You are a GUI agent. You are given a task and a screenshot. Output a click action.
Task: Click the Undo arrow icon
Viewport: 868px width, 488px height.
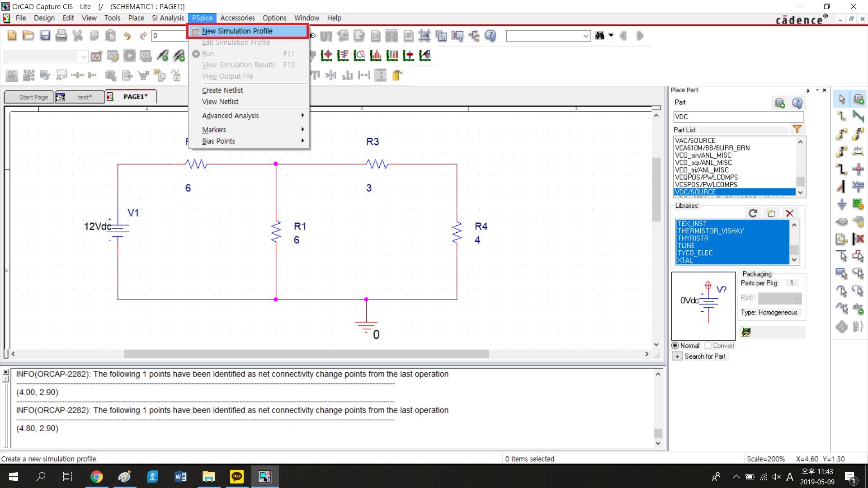(127, 36)
